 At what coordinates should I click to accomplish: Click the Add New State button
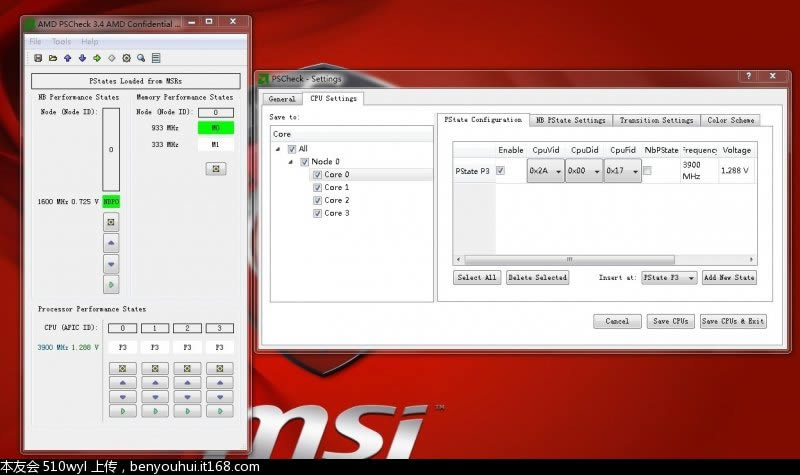pos(729,277)
